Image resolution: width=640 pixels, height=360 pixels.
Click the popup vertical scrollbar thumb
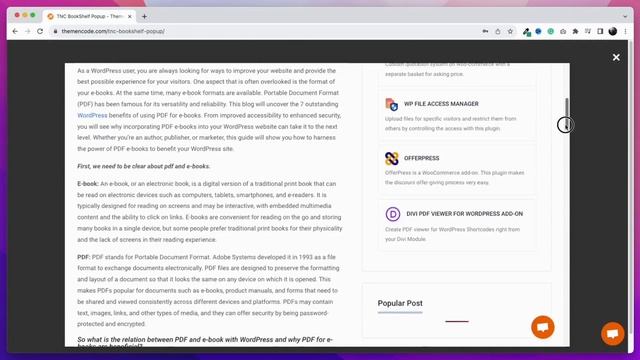click(567, 113)
